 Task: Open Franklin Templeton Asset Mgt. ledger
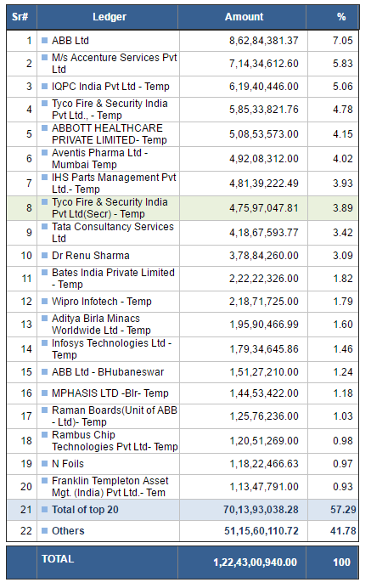pos(110,486)
